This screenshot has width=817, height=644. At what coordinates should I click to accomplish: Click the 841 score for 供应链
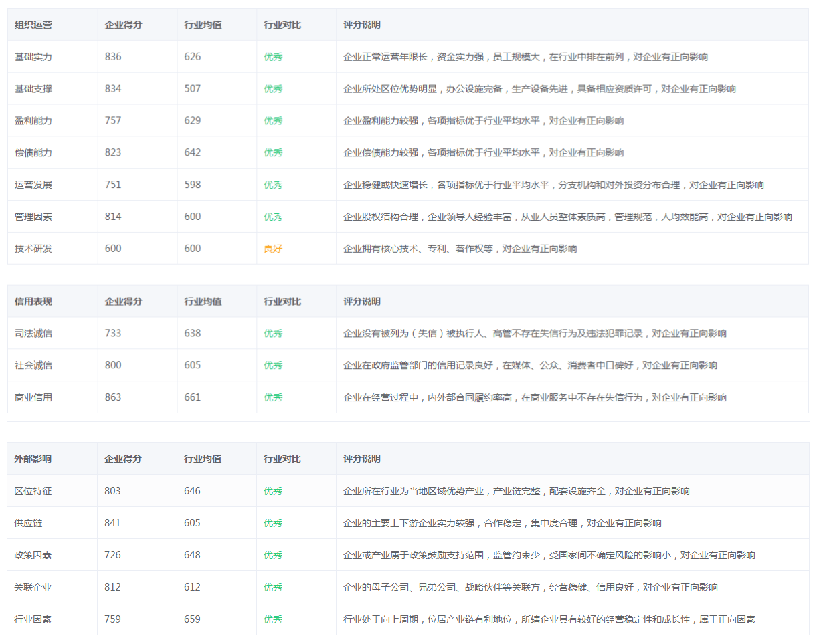coord(112,524)
